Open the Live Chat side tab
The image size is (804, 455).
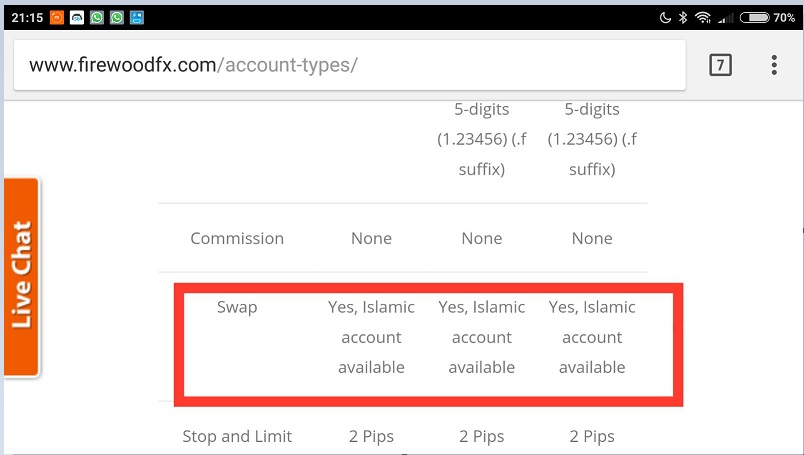[21, 276]
